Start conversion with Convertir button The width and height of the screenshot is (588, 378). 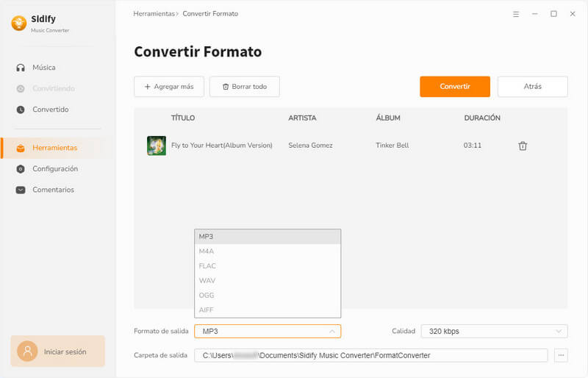[455, 87]
